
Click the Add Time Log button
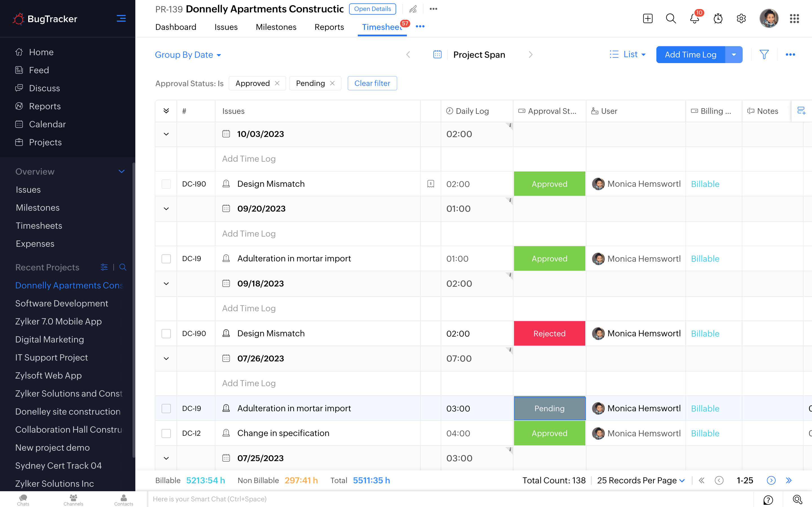tap(690, 55)
